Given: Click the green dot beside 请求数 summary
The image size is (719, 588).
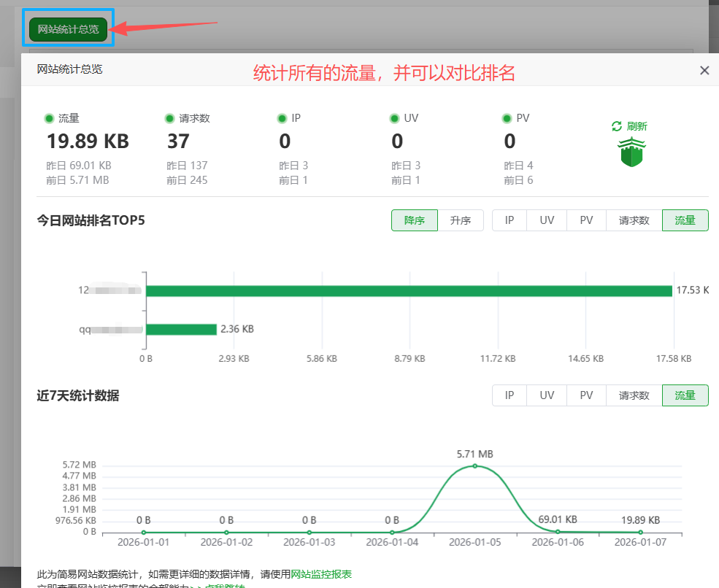Looking at the screenshot, I should 170,118.
